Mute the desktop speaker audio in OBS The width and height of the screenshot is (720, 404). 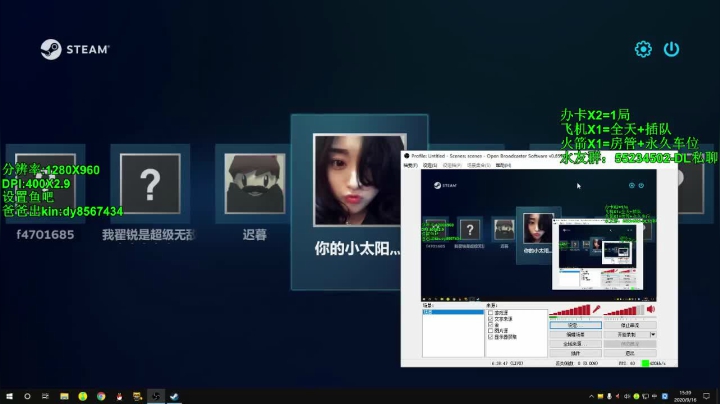click(x=651, y=309)
